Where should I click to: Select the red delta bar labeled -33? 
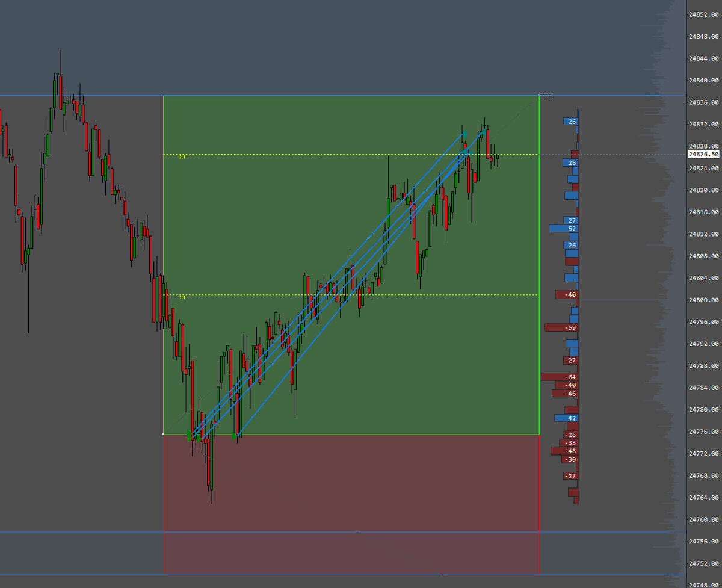pos(569,443)
